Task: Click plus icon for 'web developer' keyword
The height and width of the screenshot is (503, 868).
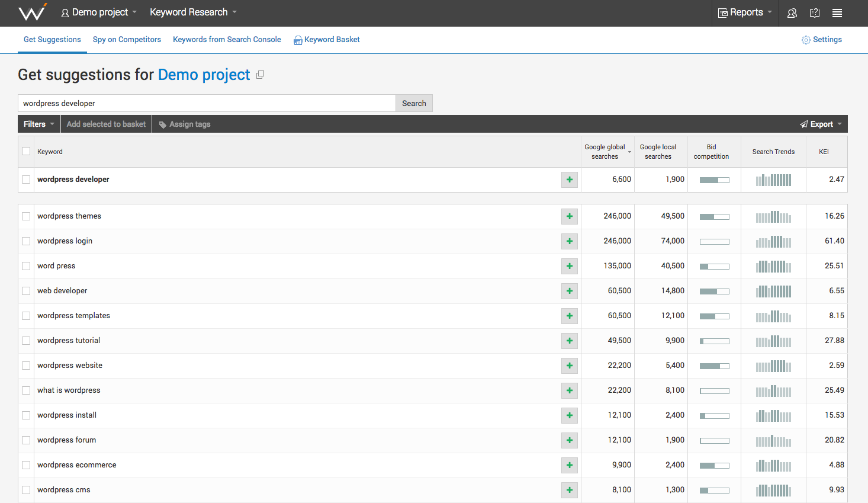Action: pos(570,291)
